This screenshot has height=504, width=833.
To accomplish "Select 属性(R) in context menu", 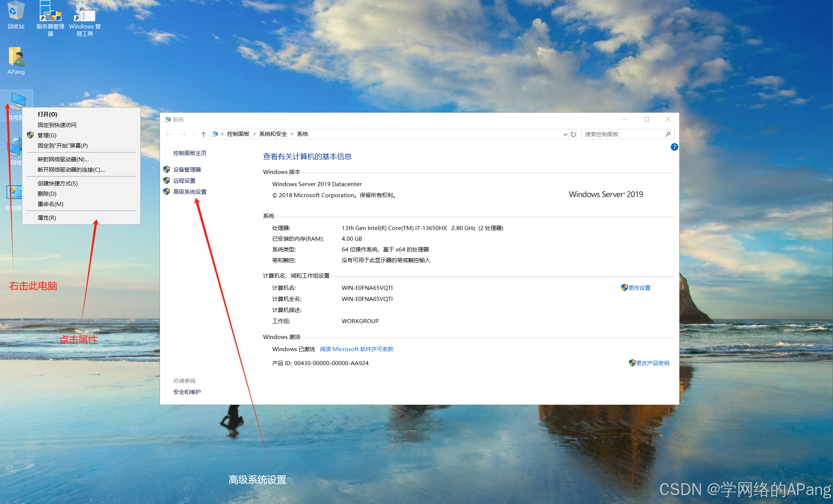I will [x=47, y=217].
